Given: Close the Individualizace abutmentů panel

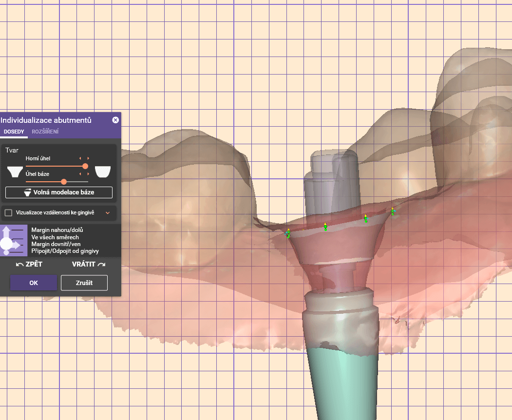Looking at the screenshot, I should [x=115, y=120].
